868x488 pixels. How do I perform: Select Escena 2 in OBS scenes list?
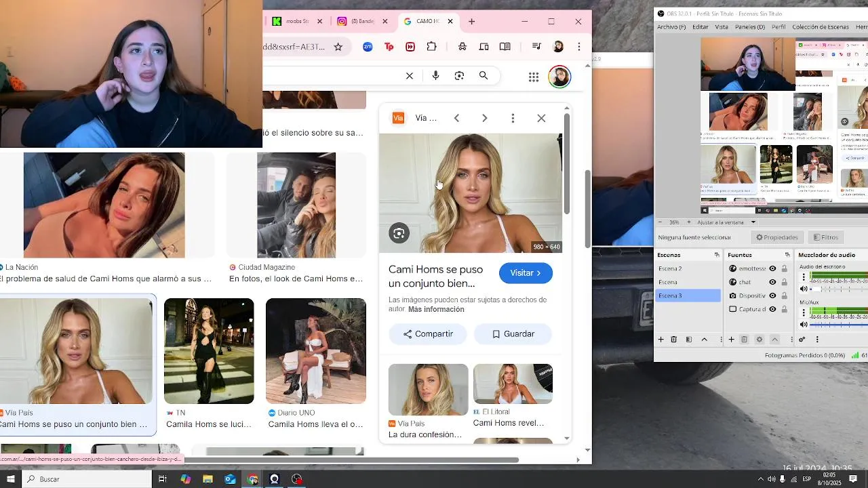tap(688, 268)
